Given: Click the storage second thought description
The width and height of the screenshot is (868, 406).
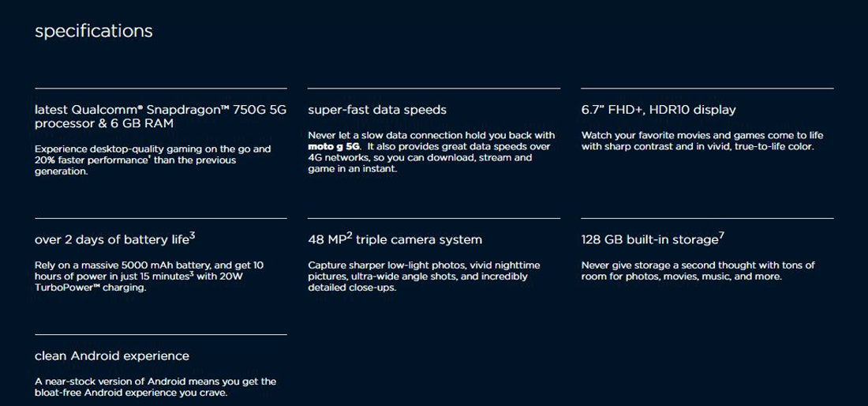Looking at the screenshot, I should tap(698, 271).
